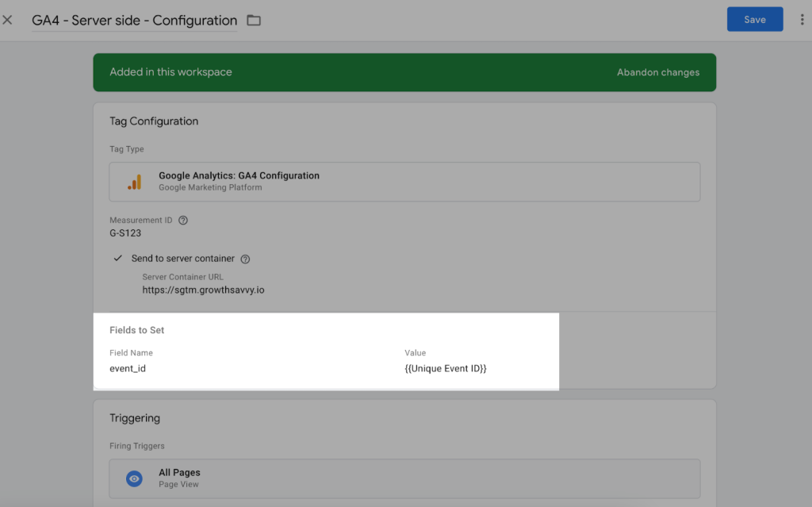
Task: Click the Tag Configuration heading
Action: 154,121
